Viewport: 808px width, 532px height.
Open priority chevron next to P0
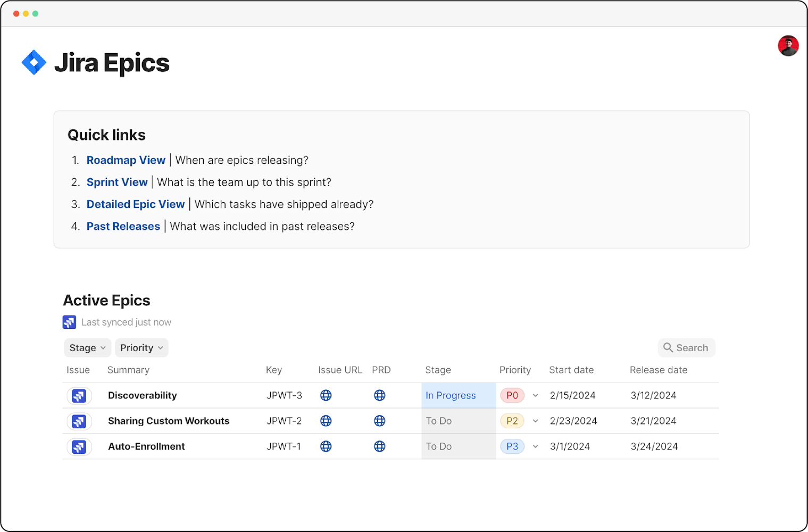(535, 395)
